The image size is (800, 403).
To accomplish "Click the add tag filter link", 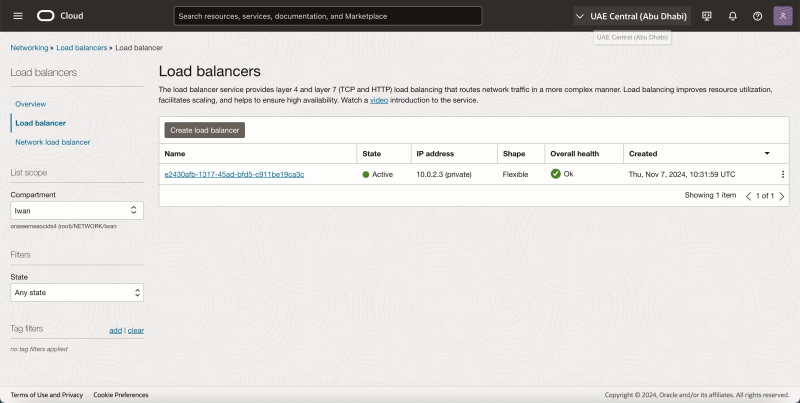I will coord(115,330).
